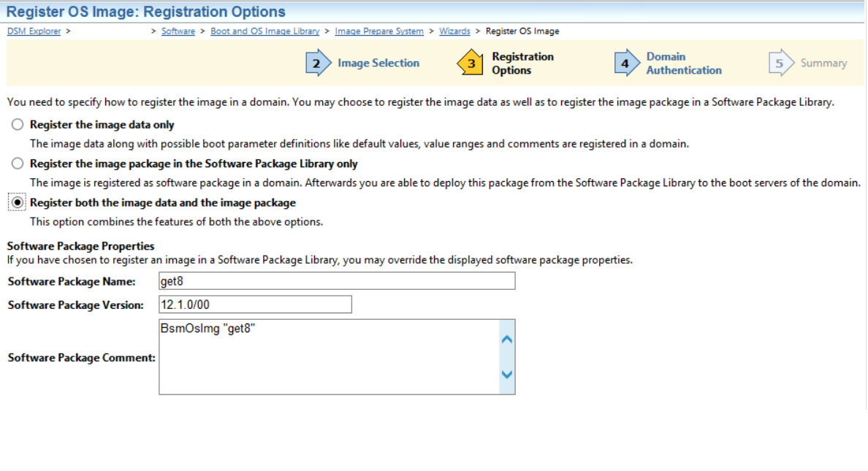Jump to the Domain Authentication step
868x471 pixels.
pos(684,64)
